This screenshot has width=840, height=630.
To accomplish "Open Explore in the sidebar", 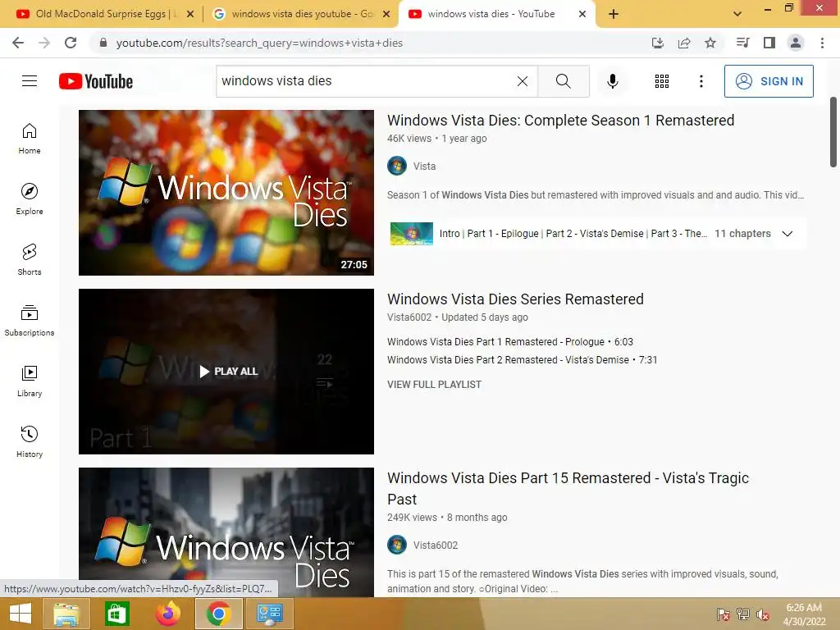I will point(30,199).
